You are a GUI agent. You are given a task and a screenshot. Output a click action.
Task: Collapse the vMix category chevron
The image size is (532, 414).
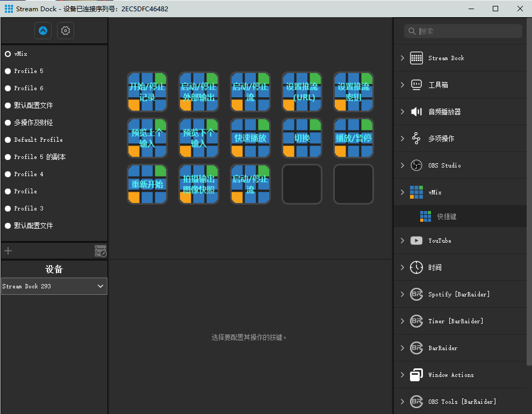pyautogui.click(x=402, y=192)
